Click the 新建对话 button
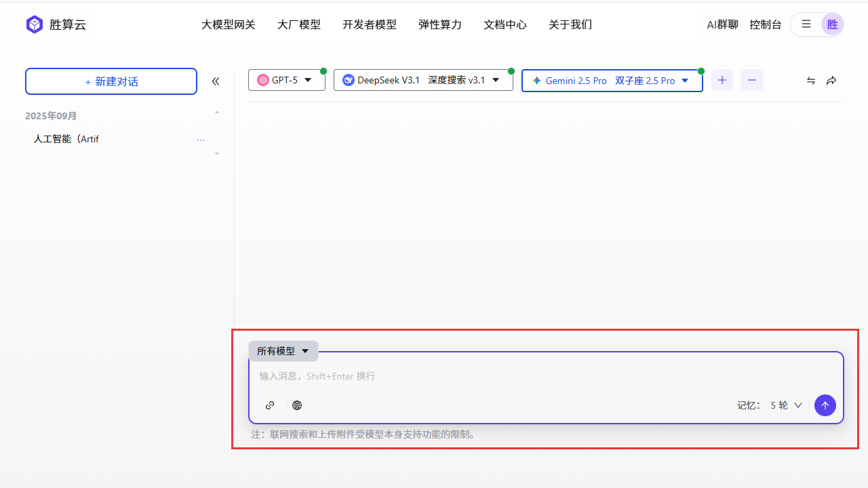868x488 pixels. click(111, 81)
